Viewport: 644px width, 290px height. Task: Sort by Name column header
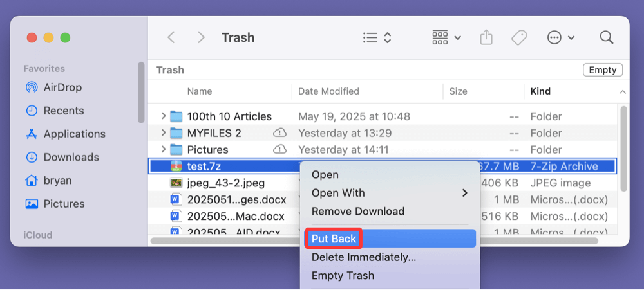200,91
